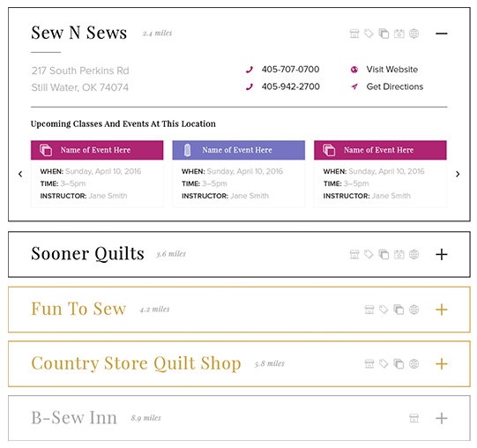The height and width of the screenshot is (448, 477).
Task: Click Get Directions link
Action: tap(394, 86)
